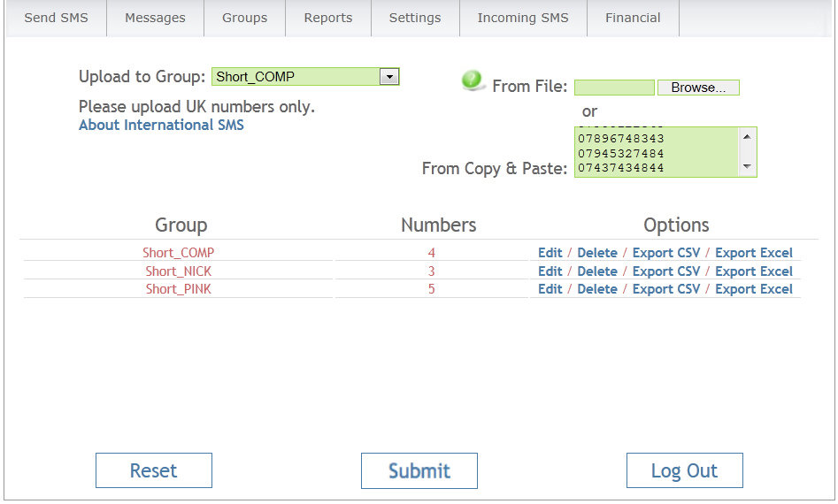Click the number 07896748343 in textarea
Viewport: 838px width, 504px height.
coord(621,139)
